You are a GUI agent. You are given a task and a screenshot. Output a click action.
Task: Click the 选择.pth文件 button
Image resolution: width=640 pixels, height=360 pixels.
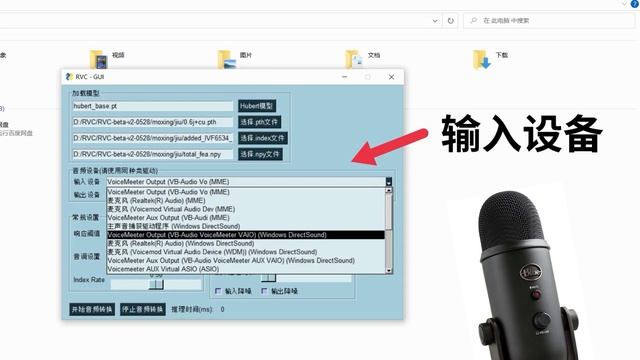point(259,122)
